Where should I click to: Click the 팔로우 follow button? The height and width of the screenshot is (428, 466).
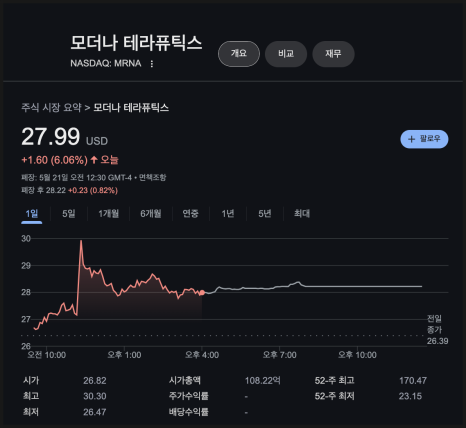point(424,139)
